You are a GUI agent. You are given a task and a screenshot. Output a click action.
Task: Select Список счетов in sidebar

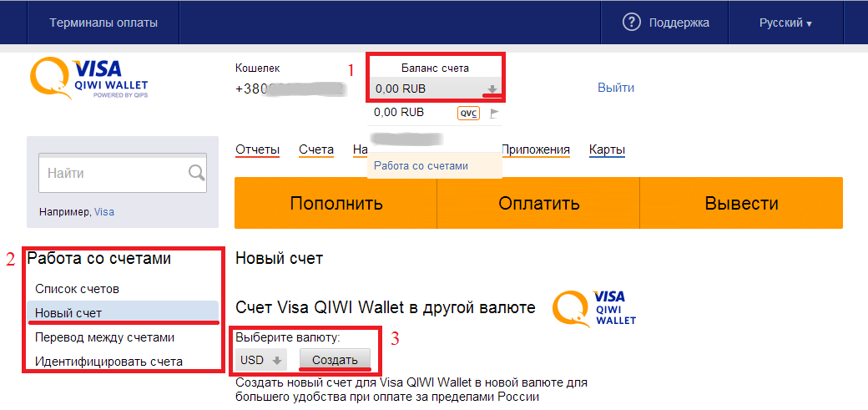(77, 289)
